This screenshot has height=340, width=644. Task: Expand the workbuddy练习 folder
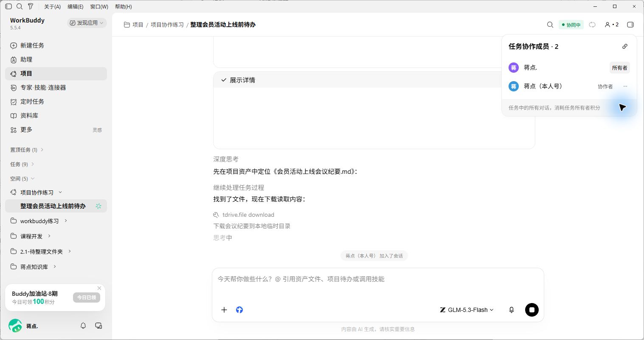(66, 221)
